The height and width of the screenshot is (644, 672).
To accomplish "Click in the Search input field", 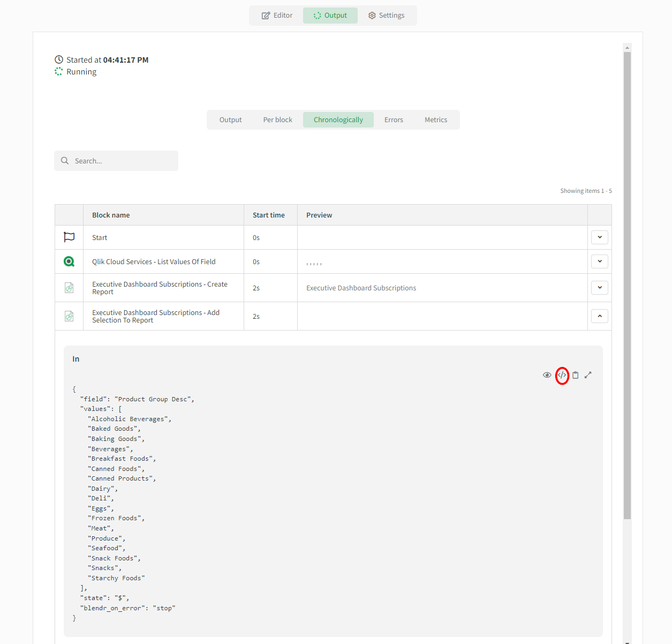I will [x=123, y=161].
